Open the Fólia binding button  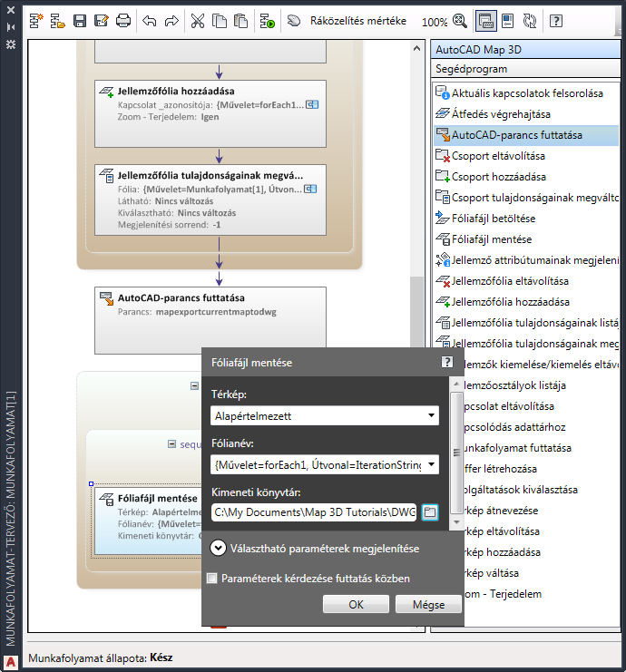(310, 189)
